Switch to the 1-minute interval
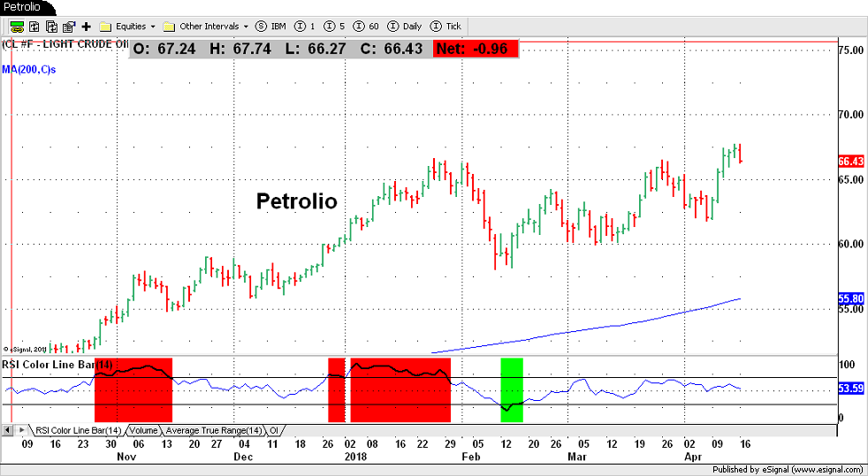 click(x=304, y=26)
